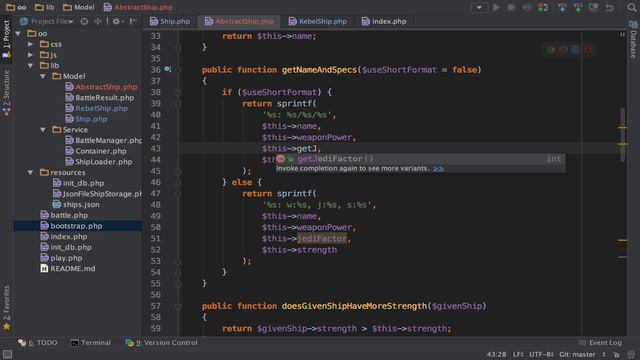
Task: Collapse the Service folder
Action: (x=43, y=129)
